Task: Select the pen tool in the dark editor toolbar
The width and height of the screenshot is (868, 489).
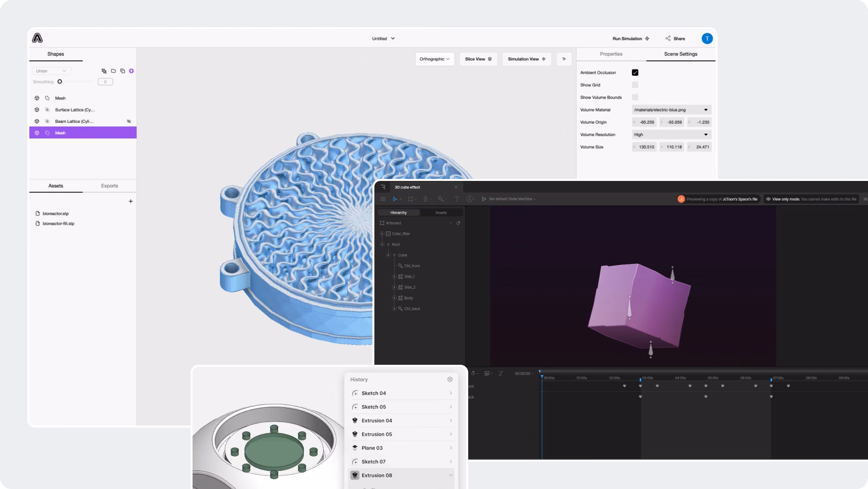Action: (426, 199)
